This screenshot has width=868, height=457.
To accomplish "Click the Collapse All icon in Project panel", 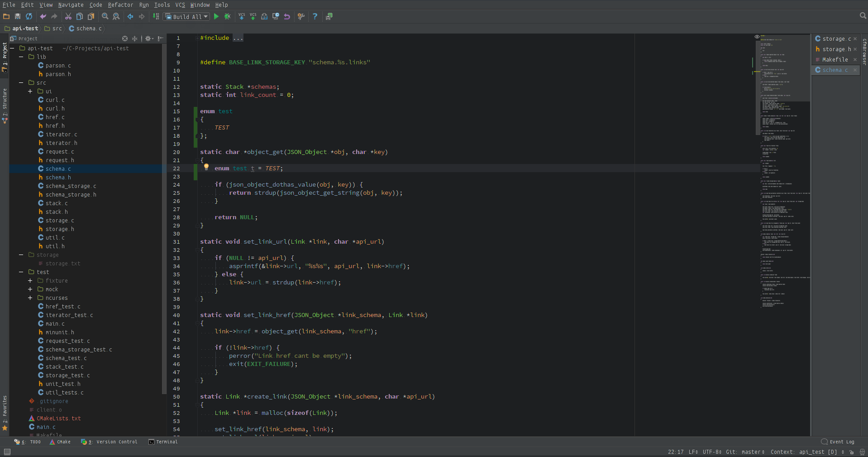I will point(134,38).
